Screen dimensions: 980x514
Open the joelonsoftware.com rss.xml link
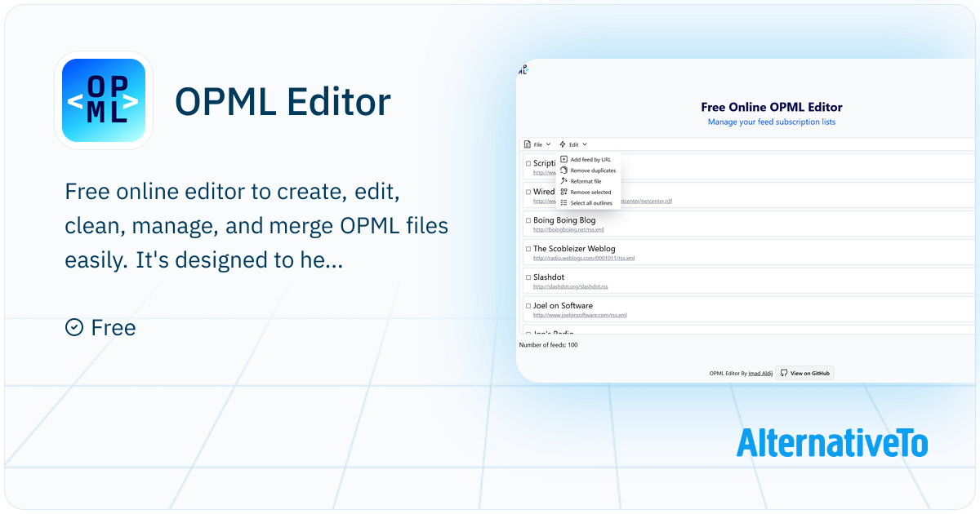point(580,316)
